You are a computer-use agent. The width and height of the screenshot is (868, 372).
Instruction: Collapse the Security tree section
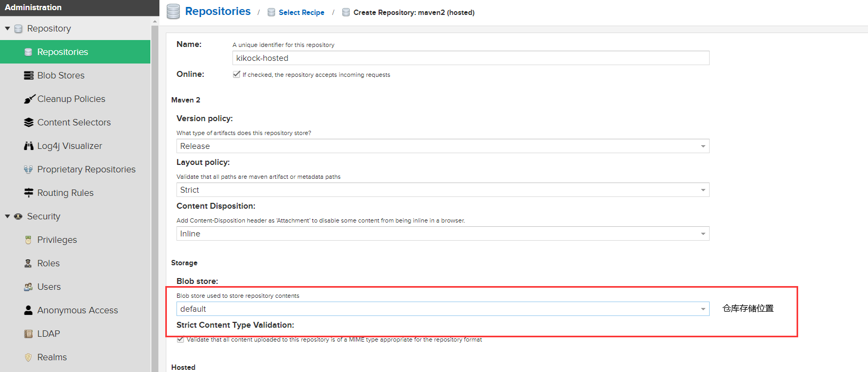coord(7,216)
